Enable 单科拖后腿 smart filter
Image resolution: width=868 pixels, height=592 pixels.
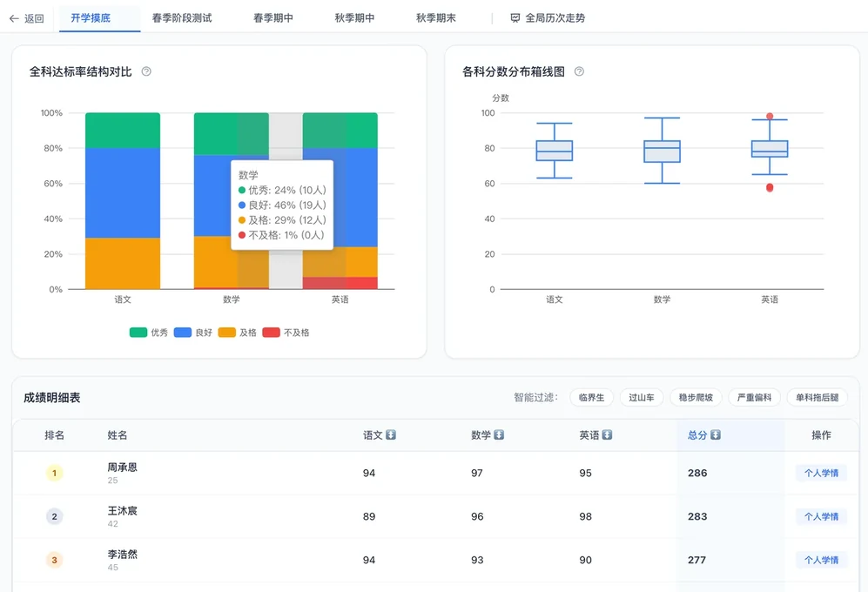click(x=818, y=398)
